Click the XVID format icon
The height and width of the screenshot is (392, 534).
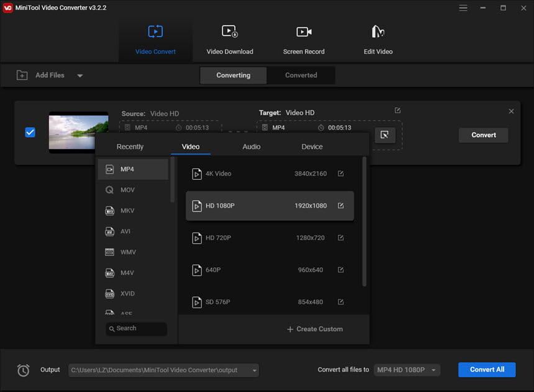(109, 293)
